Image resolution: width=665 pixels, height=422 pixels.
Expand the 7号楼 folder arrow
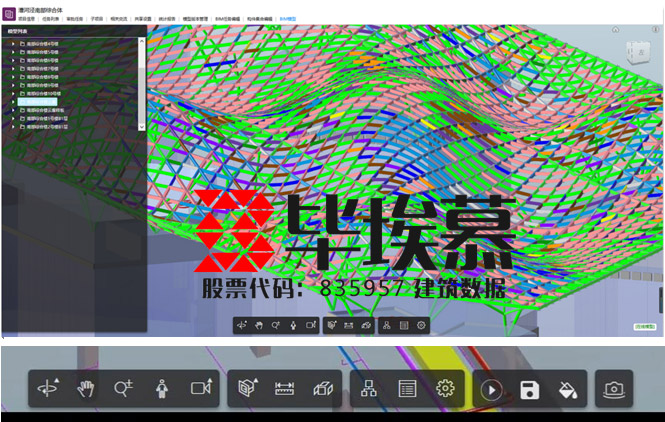pos(13,69)
